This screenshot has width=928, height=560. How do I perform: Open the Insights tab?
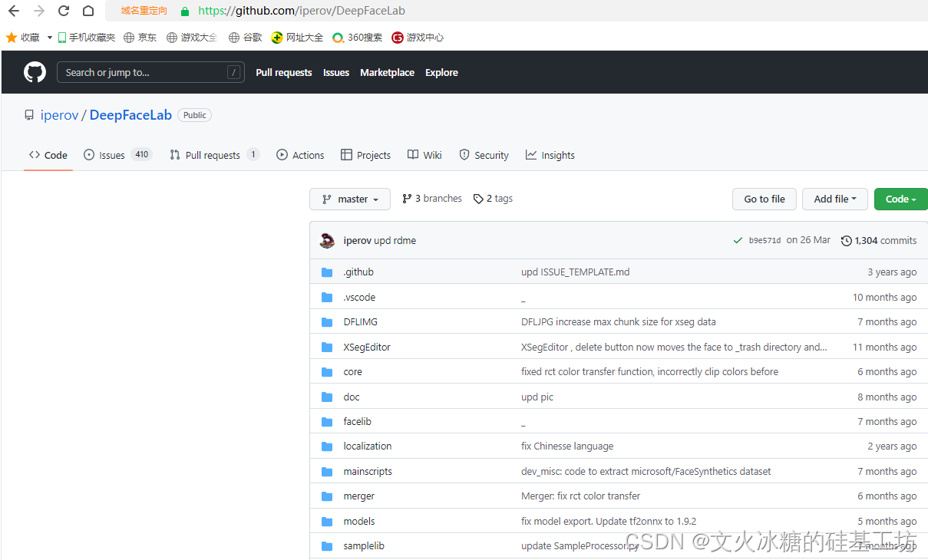(x=550, y=155)
